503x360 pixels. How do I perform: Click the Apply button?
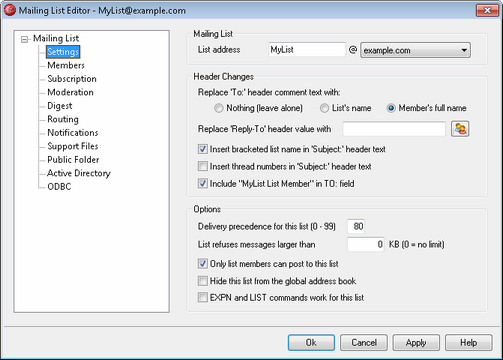pos(416,343)
